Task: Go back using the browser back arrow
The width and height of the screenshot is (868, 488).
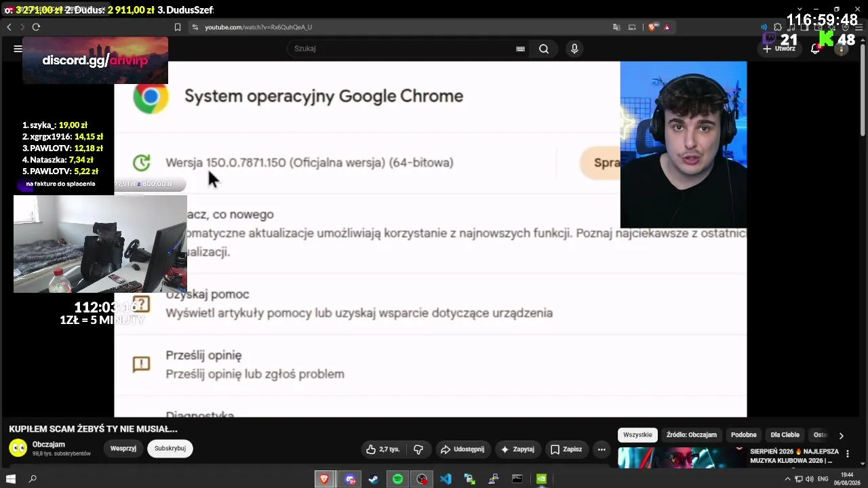Action: click(x=9, y=27)
